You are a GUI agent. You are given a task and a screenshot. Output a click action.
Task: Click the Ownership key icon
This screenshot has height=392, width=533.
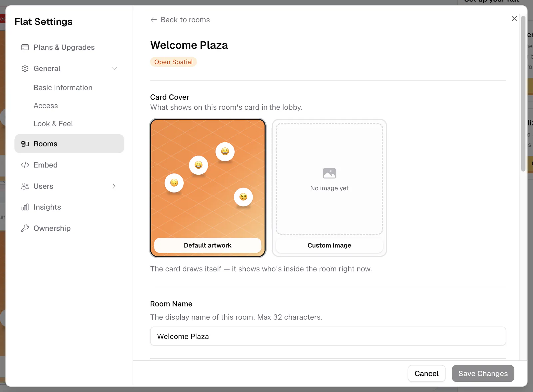(25, 228)
